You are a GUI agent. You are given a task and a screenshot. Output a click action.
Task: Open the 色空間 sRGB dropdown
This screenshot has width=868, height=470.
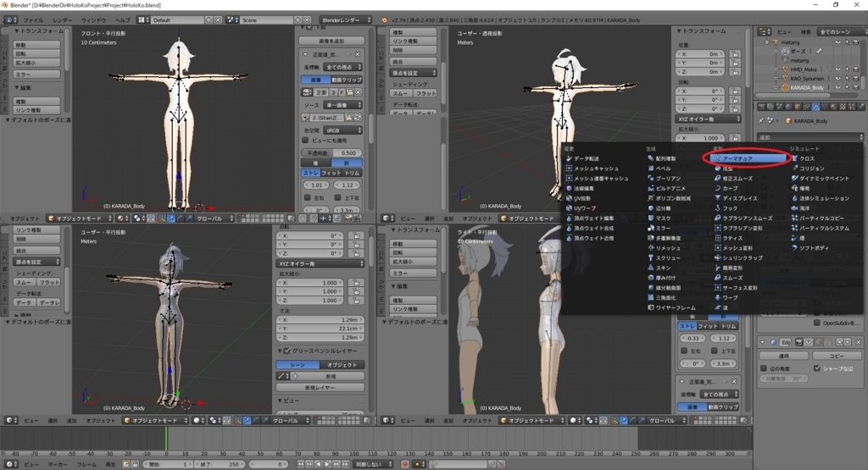pos(343,130)
